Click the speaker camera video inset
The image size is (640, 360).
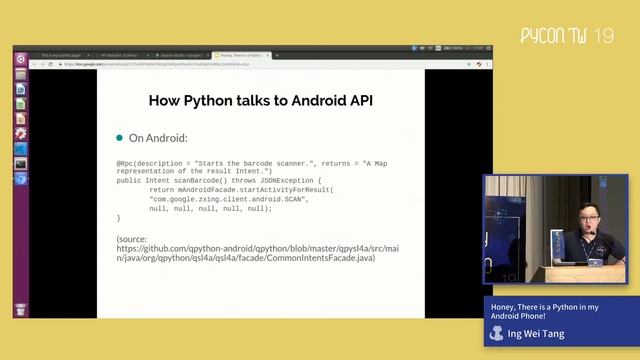(556, 229)
